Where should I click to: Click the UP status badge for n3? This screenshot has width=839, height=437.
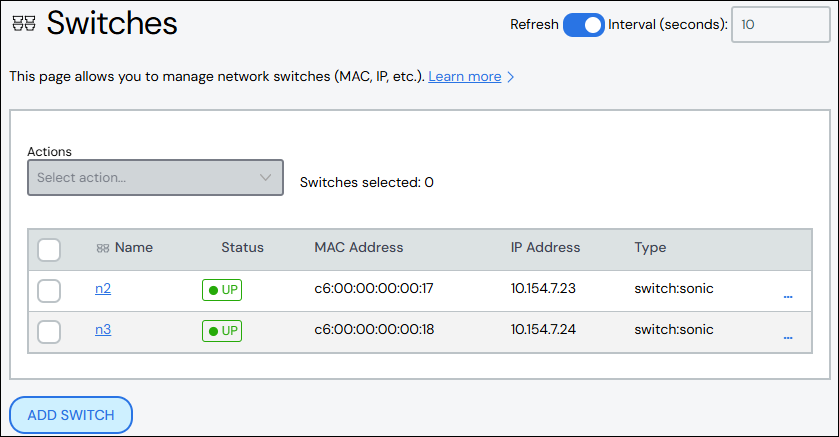click(x=222, y=330)
